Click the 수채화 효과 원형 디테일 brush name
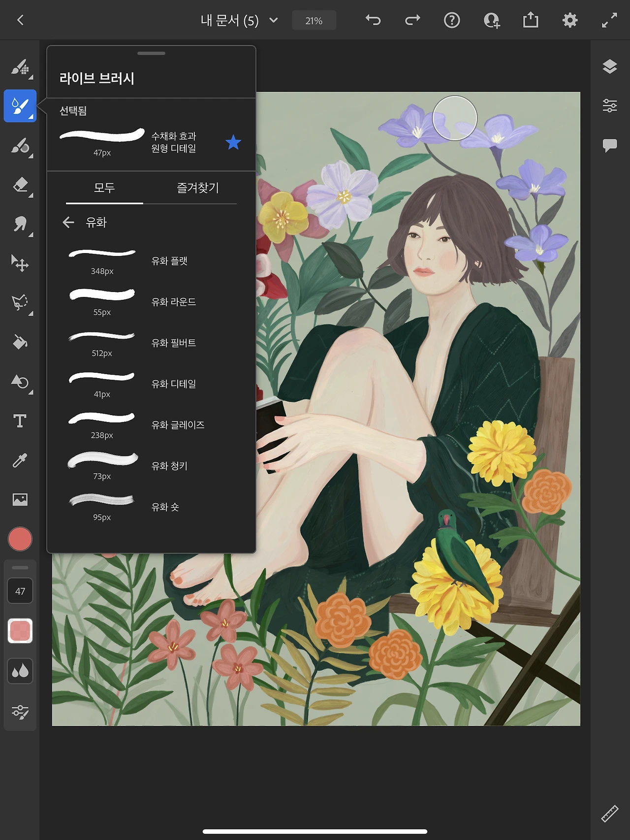 174,142
